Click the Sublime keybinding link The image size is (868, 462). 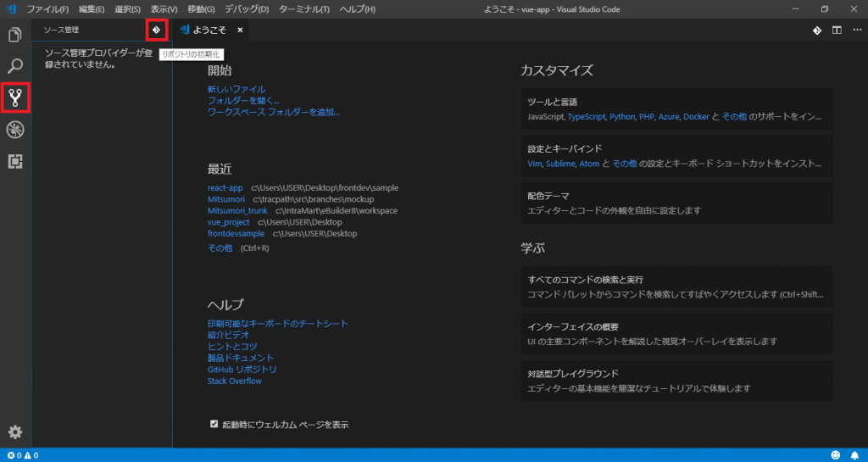pos(560,164)
